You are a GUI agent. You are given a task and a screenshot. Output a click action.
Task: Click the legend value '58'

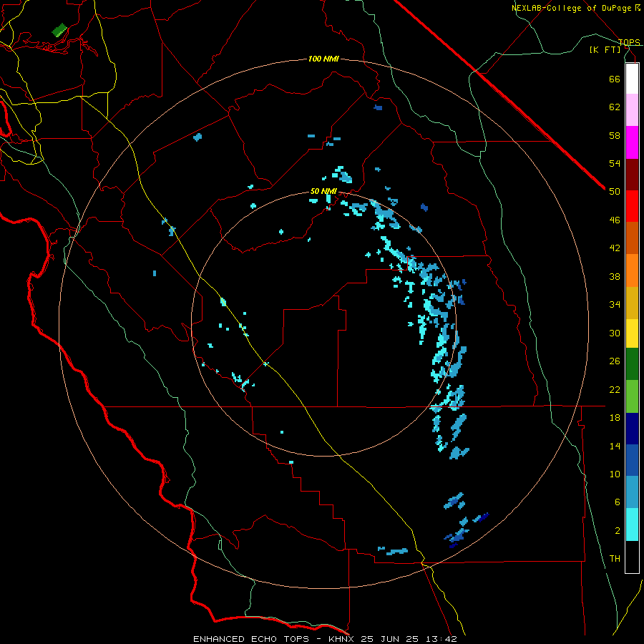point(615,135)
